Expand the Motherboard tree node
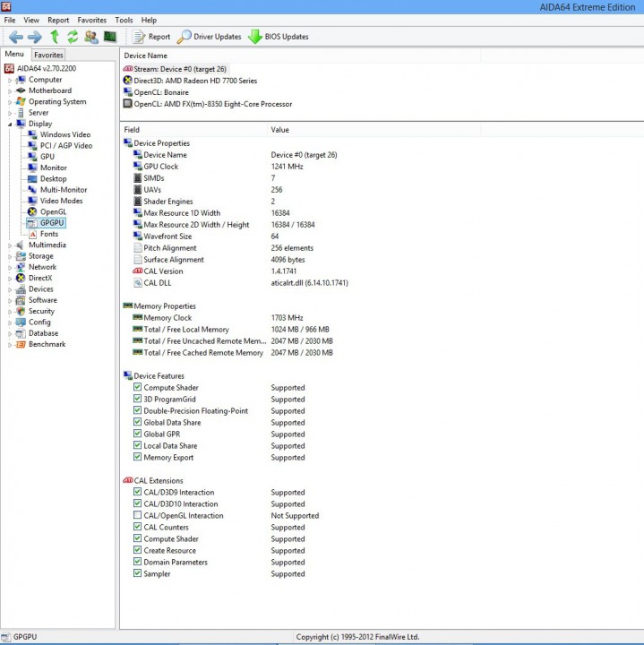Viewport: 644px width, 645px height. [10, 91]
